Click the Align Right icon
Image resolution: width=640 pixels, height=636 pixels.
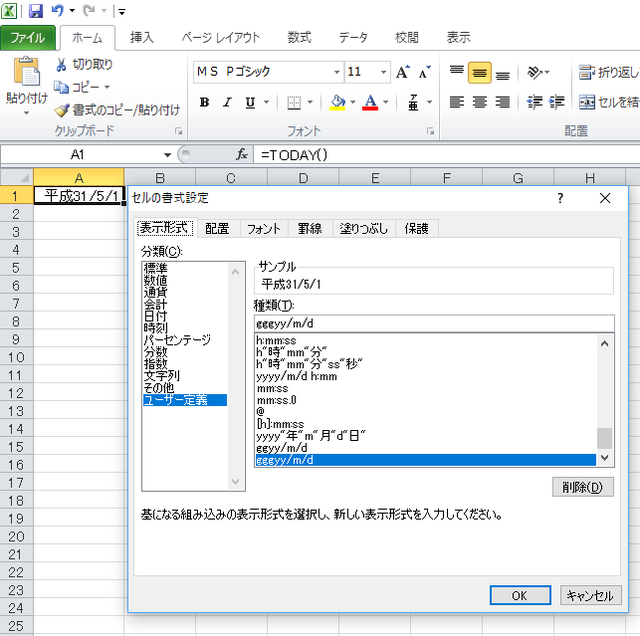[x=502, y=102]
